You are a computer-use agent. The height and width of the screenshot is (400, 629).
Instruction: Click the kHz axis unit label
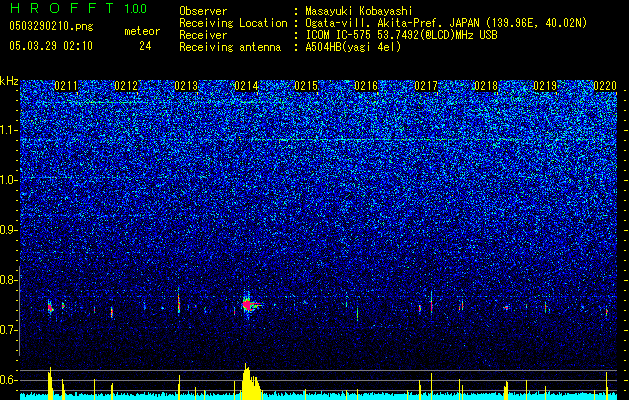(9, 81)
